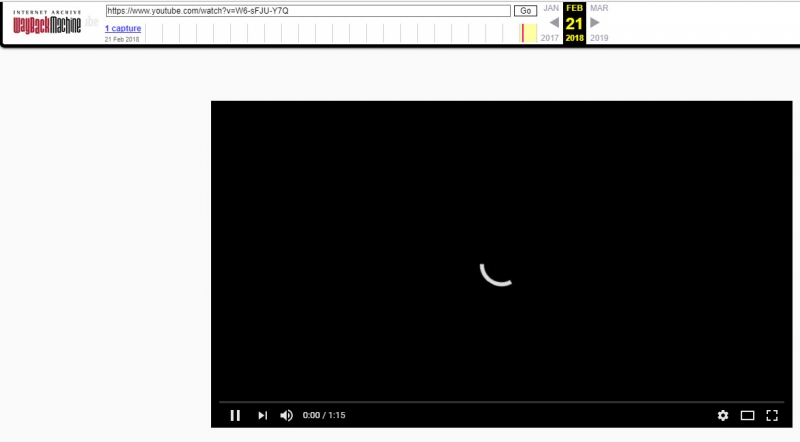Image resolution: width=800 pixels, height=442 pixels.
Task: Mute the video volume
Action: pos(287,415)
